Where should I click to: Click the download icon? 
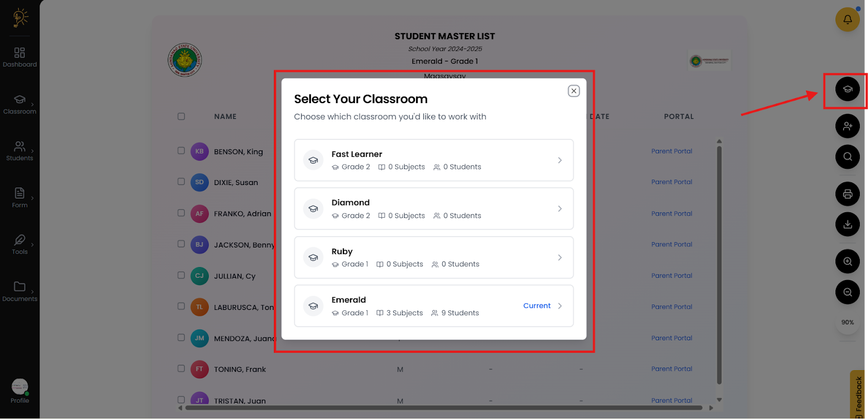click(847, 224)
